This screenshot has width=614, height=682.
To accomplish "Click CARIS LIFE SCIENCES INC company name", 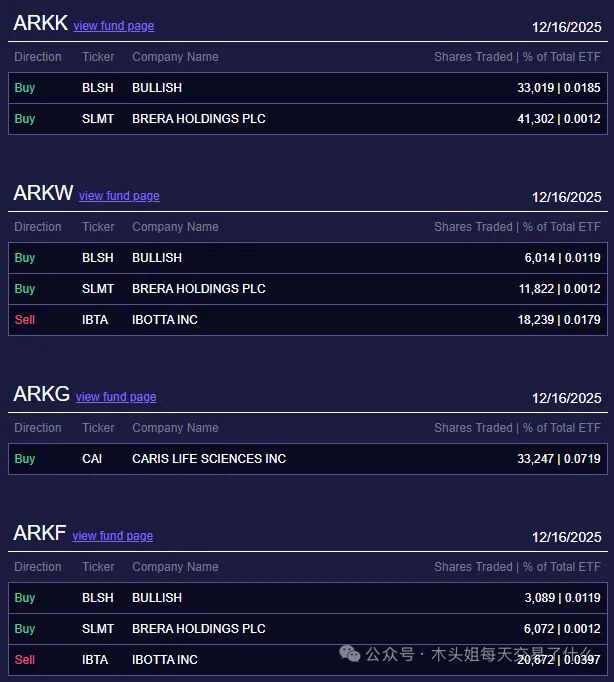I will 209,459.
